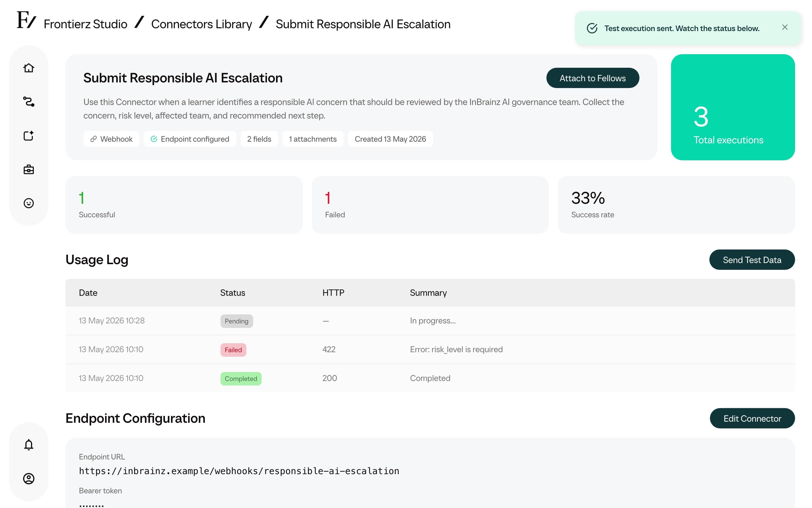The height and width of the screenshot is (508, 812).
Task: Open the workflow route icon in sidebar
Action: [28, 102]
